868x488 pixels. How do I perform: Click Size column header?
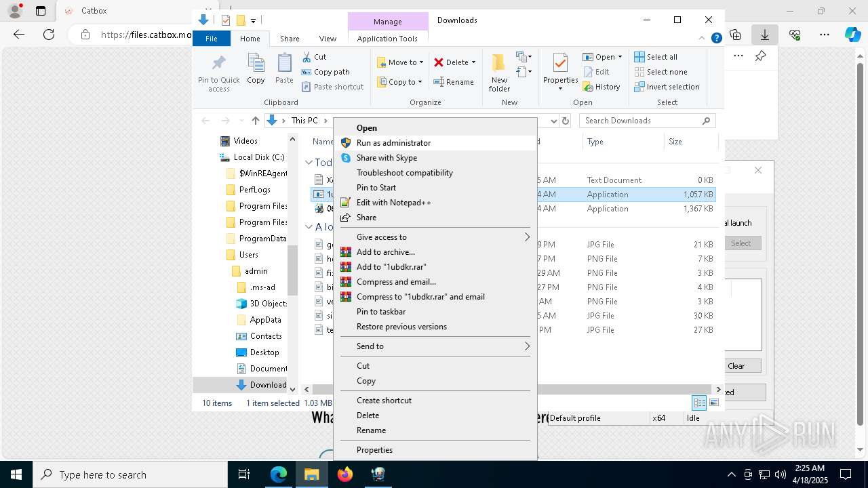[690, 142]
